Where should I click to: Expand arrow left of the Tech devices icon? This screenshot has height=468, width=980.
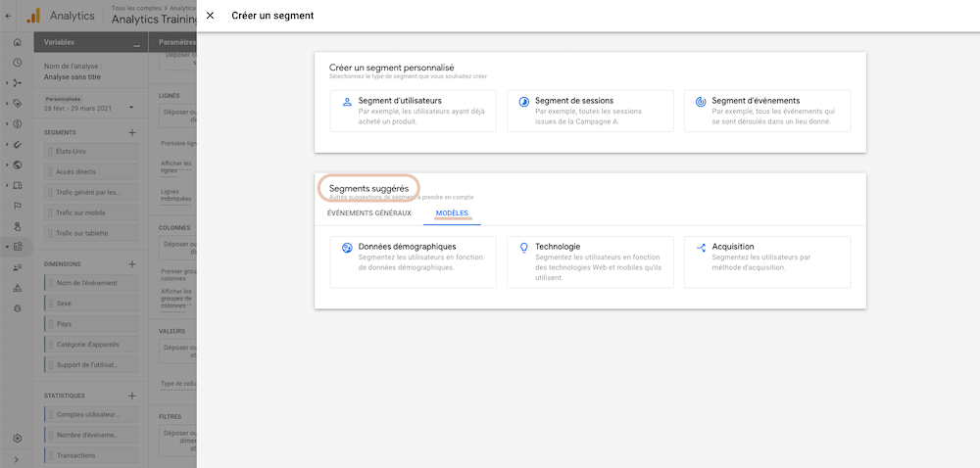7,185
